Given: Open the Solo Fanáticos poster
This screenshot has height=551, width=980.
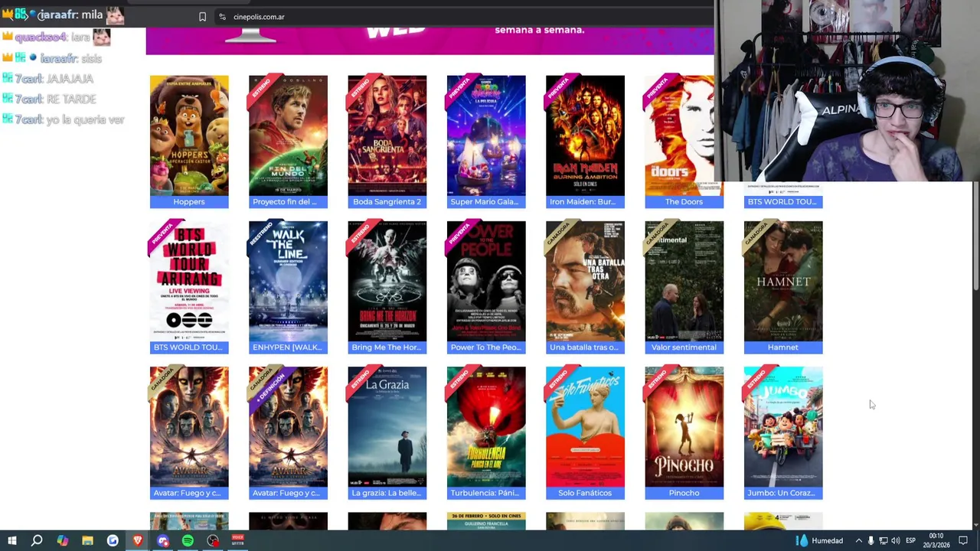Looking at the screenshot, I should pyautogui.click(x=585, y=426).
